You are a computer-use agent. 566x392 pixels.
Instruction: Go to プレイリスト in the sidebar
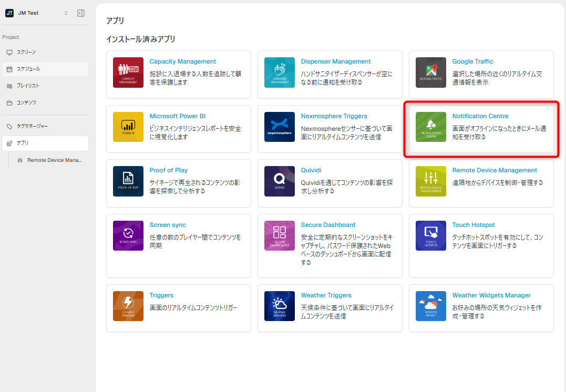[x=45, y=86]
